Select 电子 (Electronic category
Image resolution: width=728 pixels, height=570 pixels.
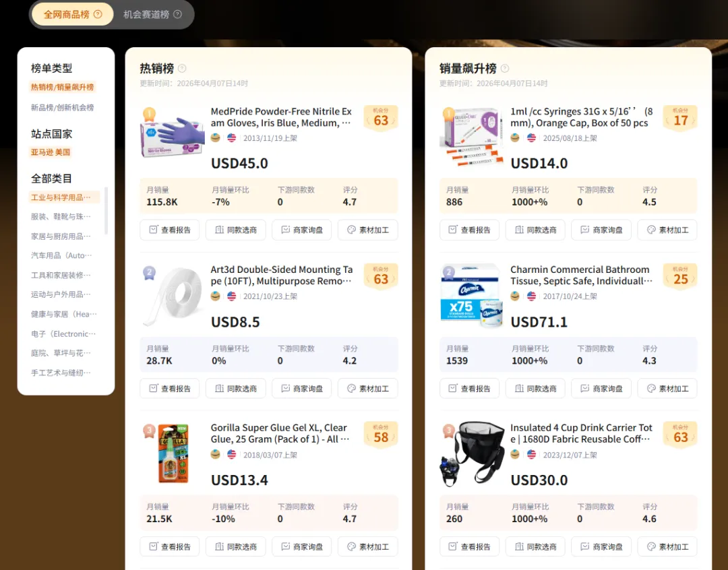[63, 334]
